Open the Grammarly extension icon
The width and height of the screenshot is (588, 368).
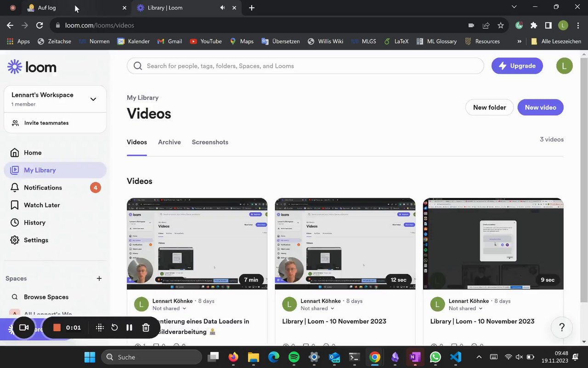pos(519,25)
